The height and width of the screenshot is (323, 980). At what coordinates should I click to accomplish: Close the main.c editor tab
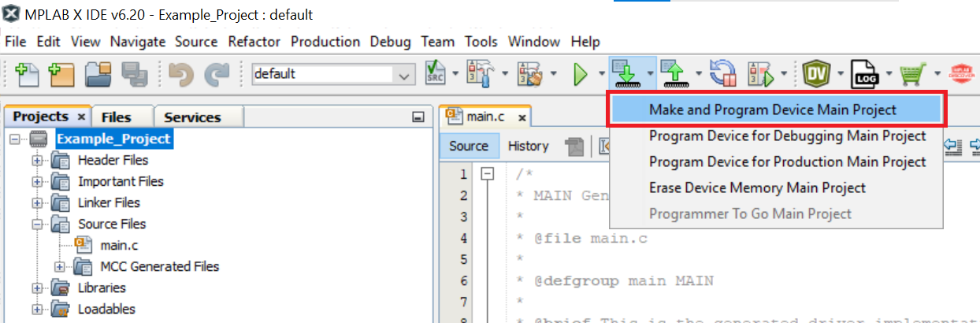521,117
